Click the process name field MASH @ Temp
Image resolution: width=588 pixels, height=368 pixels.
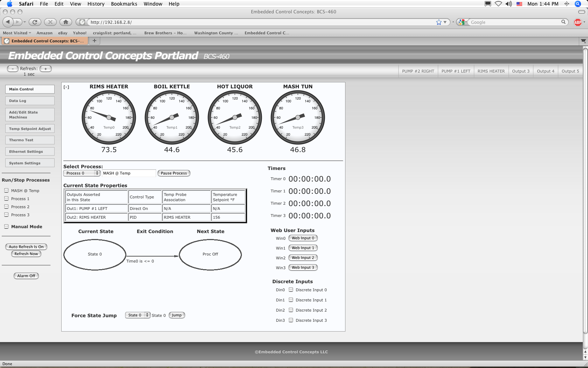click(129, 173)
